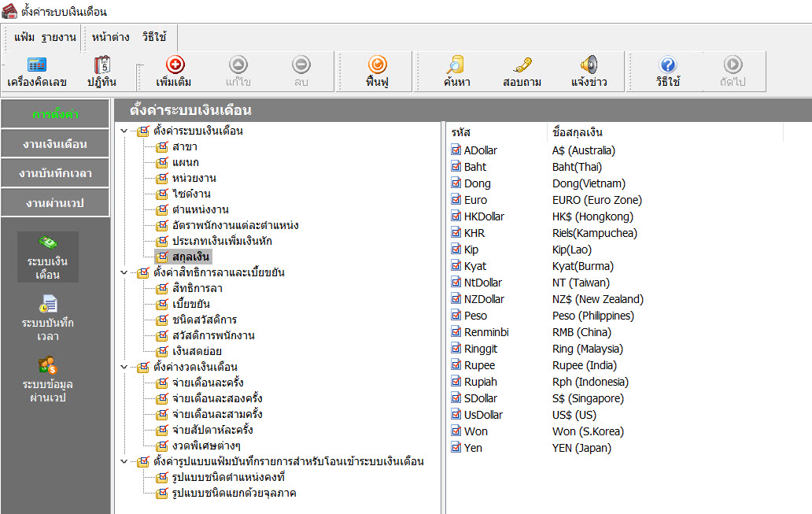Select the Dong(Vietnam) currency name
This screenshot has width=812, height=514.
(589, 183)
